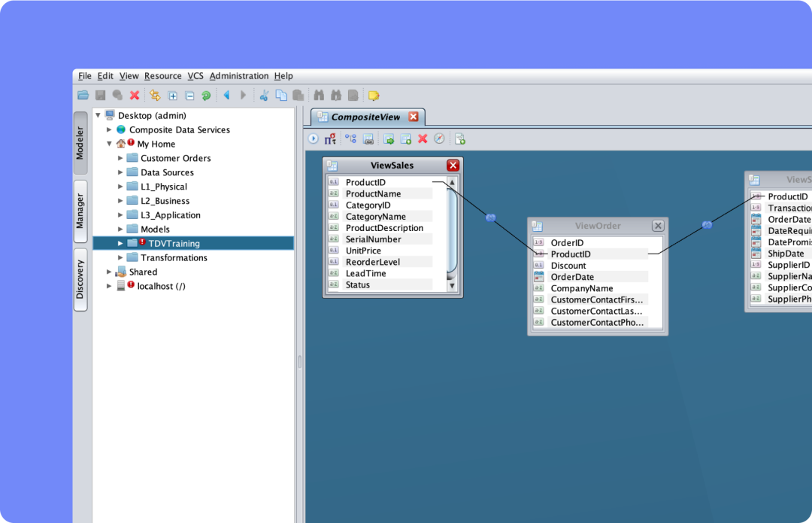Click the Cut scissors icon
Screen dimensions: 812x523
pos(264,96)
